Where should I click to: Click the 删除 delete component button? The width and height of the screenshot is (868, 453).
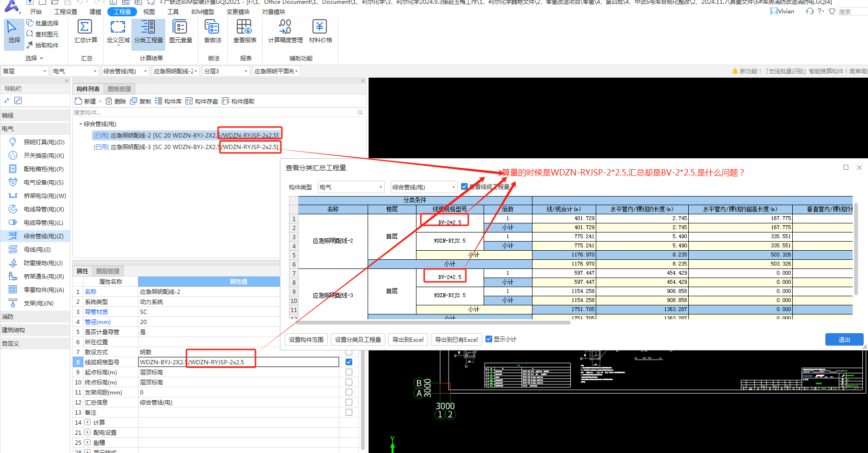[x=116, y=101]
